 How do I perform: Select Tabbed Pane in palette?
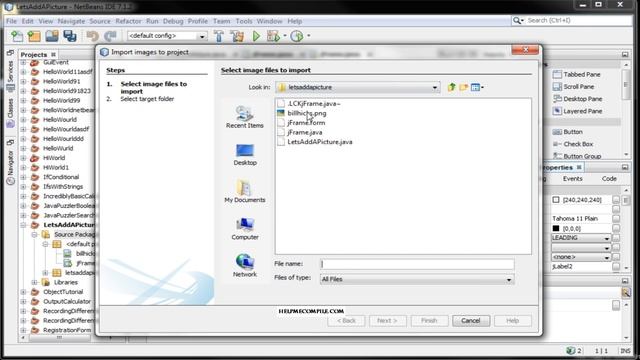pos(576,74)
